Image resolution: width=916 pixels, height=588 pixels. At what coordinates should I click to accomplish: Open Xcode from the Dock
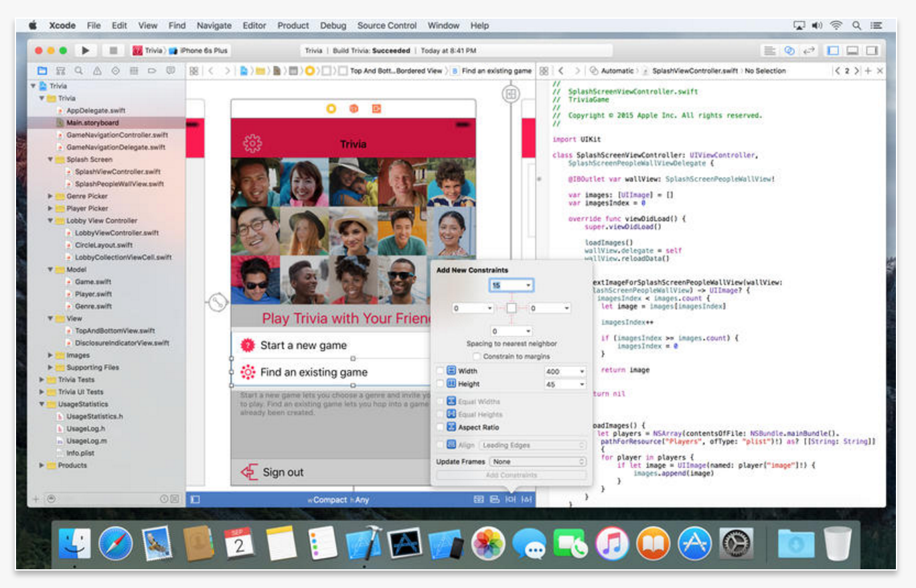364,542
